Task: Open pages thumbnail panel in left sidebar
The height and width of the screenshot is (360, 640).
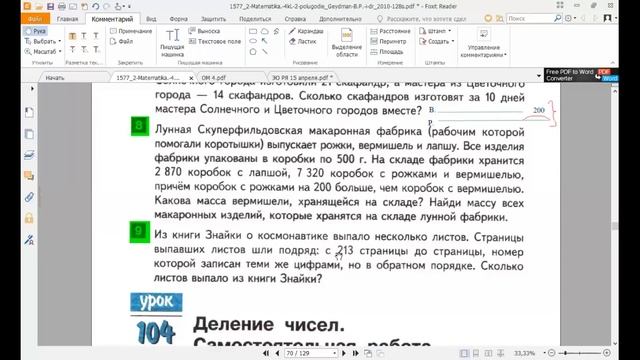Action: pyautogui.click(x=29, y=134)
